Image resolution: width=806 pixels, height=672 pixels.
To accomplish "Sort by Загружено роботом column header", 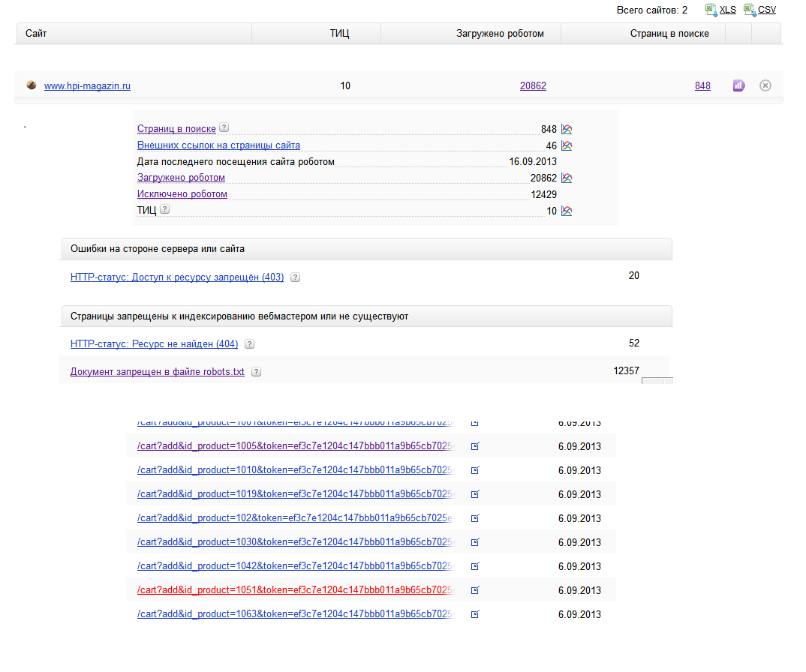I will [500, 34].
